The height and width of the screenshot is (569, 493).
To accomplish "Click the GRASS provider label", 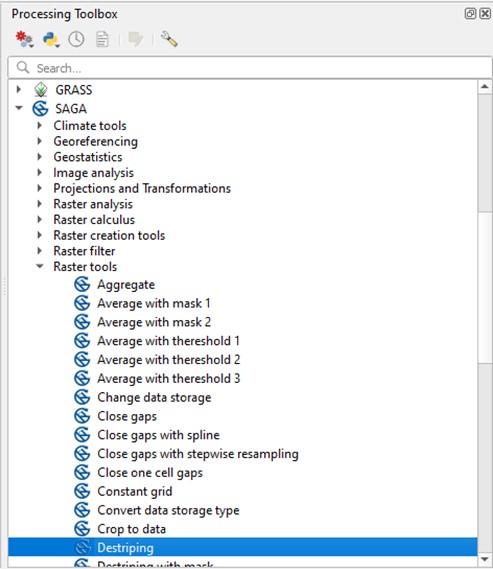I will pos(74,90).
